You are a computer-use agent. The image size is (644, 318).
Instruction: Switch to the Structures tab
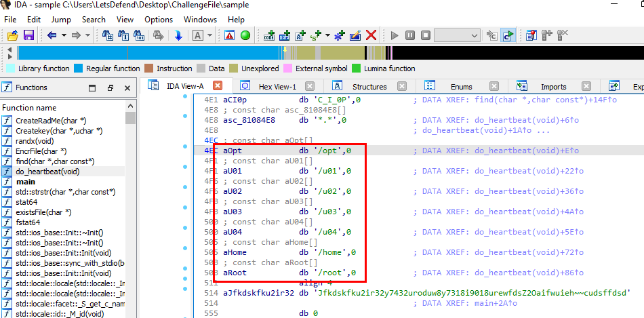coord(369,86)
